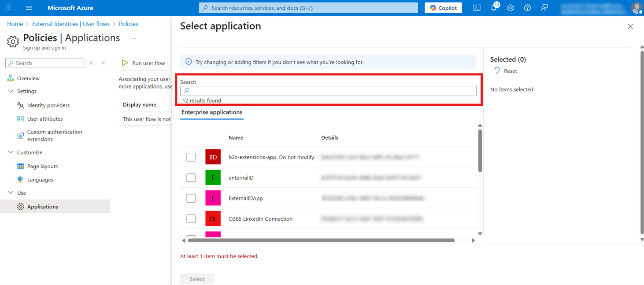The width and height of the screenshot is (644, 285).
Task: Select the enternalID application checkbox
Action: 191,178
